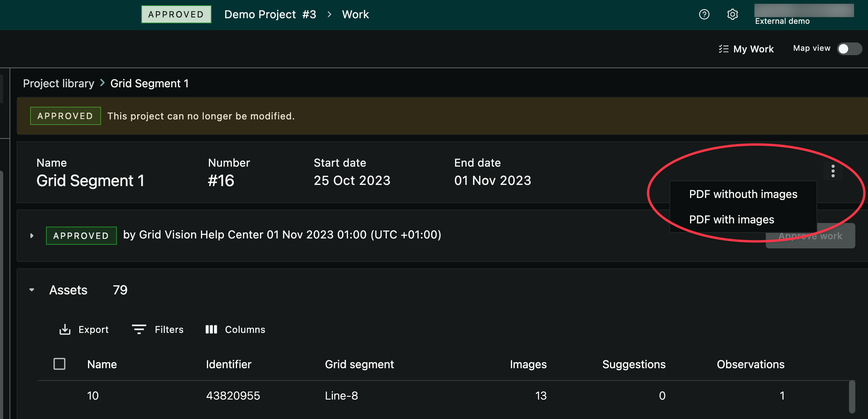Select all assets with the header checkbox
The image size is (868, 419).
click(x=59, y=363)
